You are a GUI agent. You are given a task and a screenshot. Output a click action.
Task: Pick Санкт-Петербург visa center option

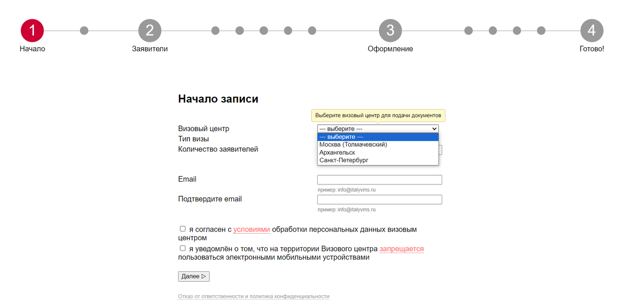coord(378,160)
